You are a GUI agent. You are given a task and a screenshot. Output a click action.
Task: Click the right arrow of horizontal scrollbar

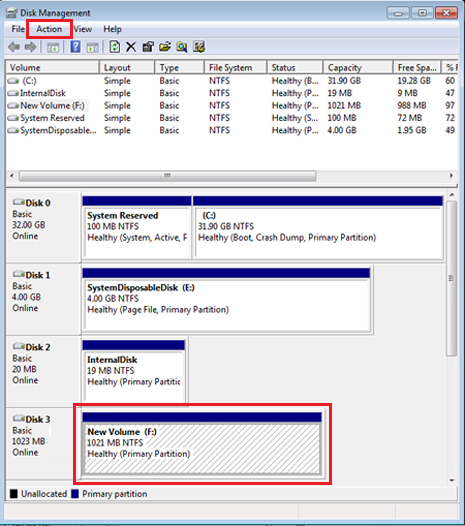click(x=451, y=176)
